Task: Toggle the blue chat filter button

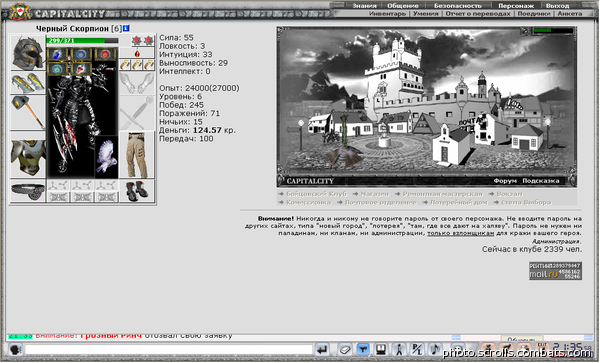Action: click(x=363, y=349)
